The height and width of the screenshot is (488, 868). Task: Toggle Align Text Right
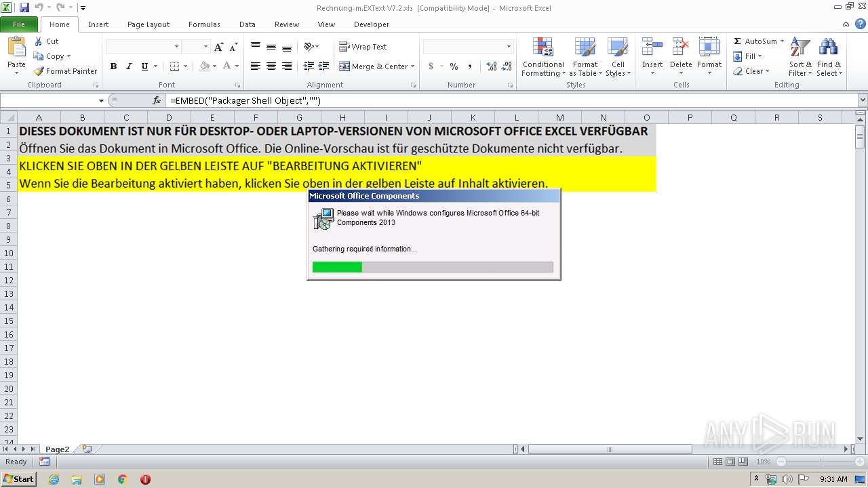(x=287, y=66)
